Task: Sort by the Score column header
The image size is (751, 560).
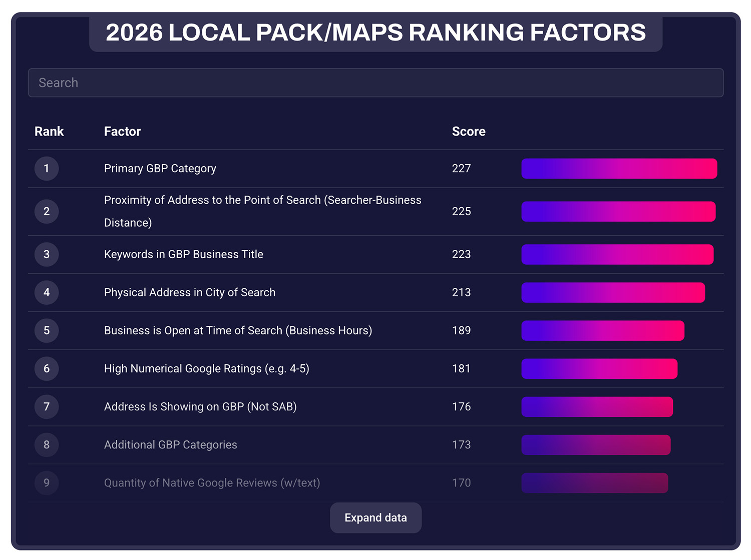Action: [468, 131]
